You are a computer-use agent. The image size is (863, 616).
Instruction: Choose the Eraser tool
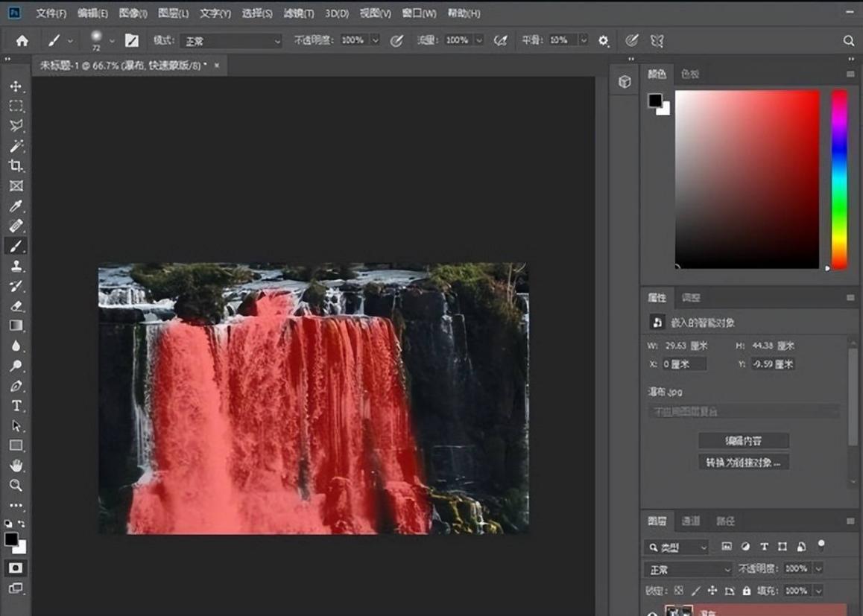point(16,306)
